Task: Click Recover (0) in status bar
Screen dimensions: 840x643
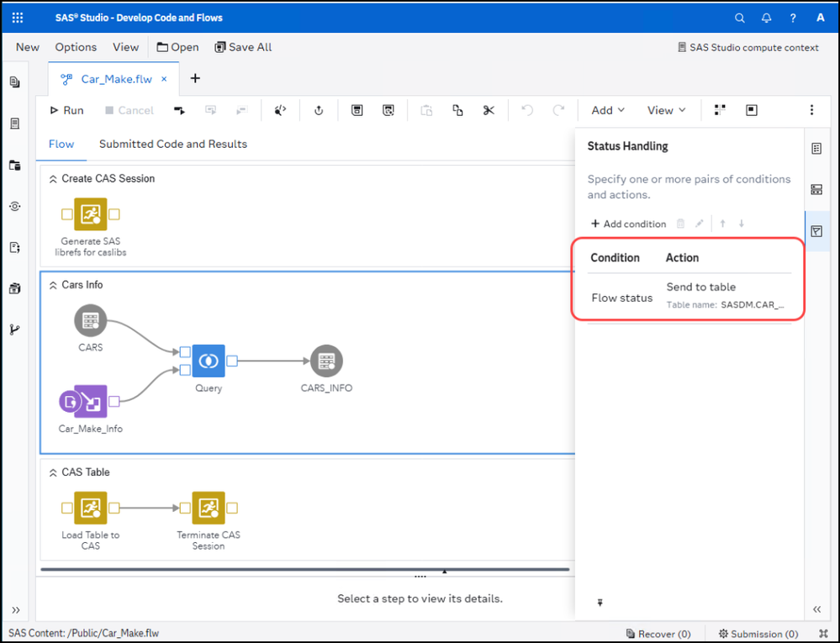Action: [658, 634]
